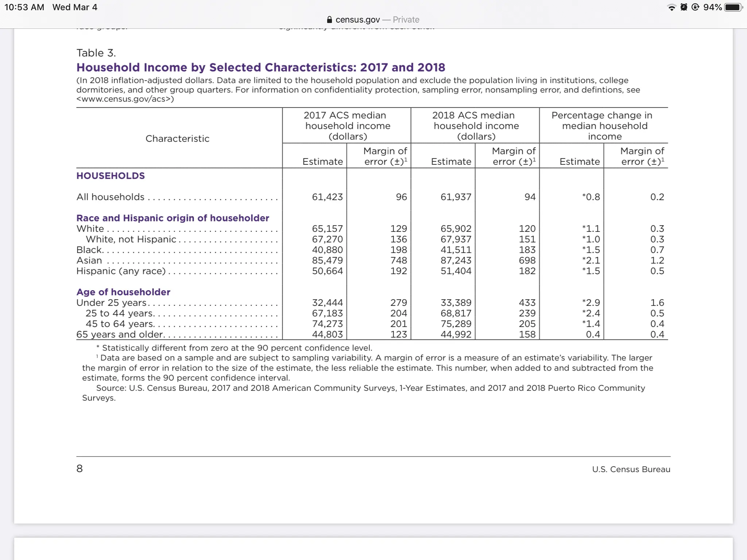Tap the HOUSEHOLDS section heading
This screenshot has height=560, width=747.
coord(111,176)
